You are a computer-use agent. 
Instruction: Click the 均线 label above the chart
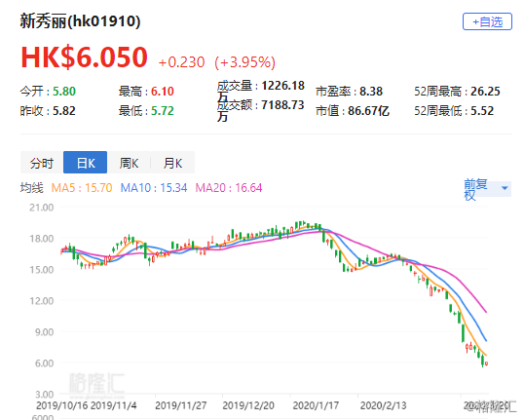point(32,188)
